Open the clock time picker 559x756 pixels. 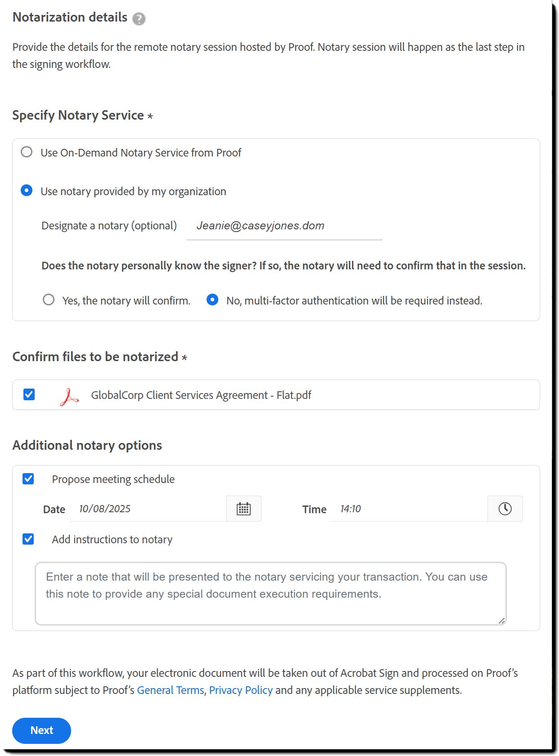tap(505, 509)
